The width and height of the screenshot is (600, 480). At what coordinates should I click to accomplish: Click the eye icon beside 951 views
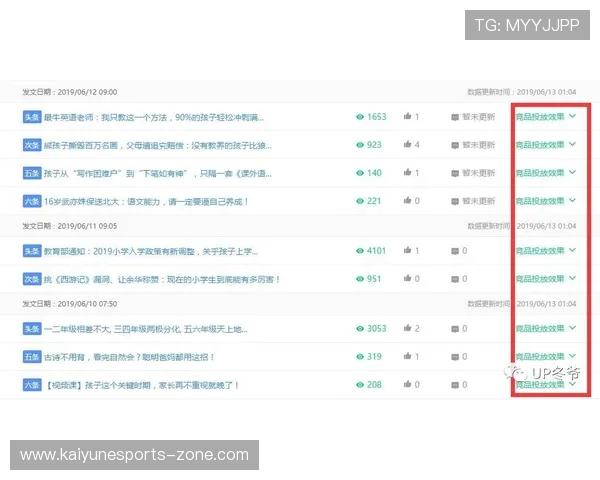(360, 279)
